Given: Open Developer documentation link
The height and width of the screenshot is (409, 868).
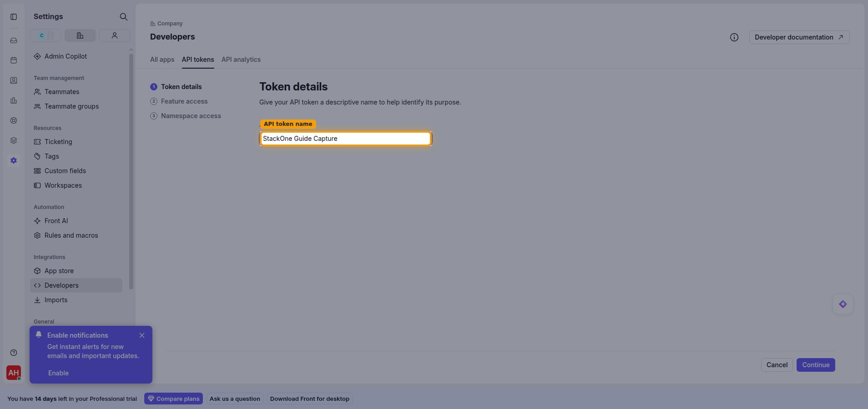Looking at the screenshot, I should click(799, 37).
